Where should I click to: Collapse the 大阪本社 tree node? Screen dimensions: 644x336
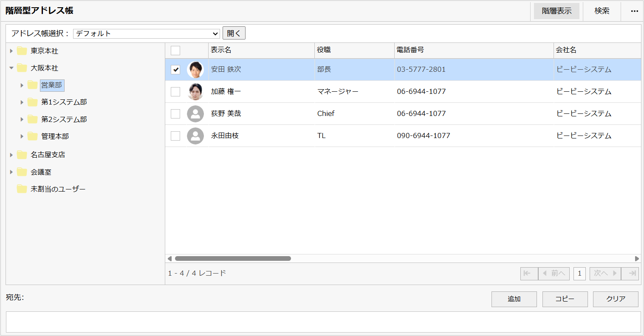pos(11,68)
